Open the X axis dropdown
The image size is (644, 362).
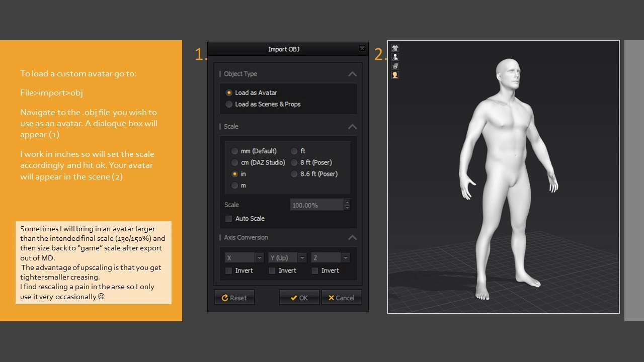click(x=245, y=257)
